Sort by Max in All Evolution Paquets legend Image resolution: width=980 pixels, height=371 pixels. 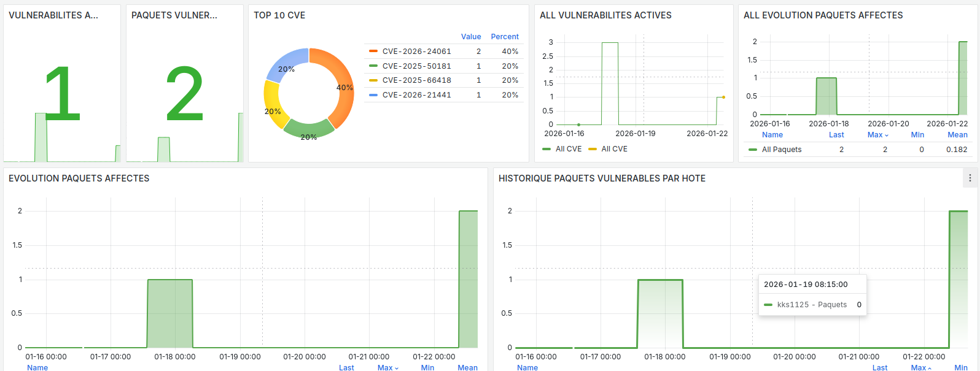[877, 135]
